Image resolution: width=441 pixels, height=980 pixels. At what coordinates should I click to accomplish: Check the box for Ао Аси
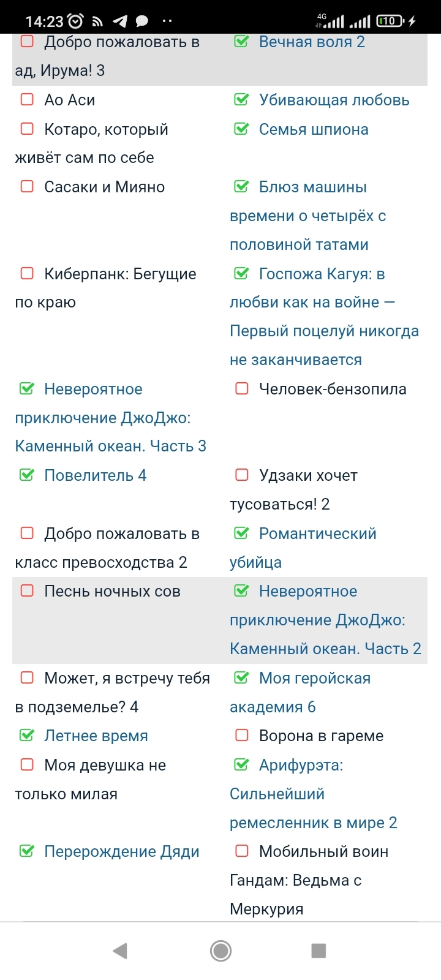[27, 100]
